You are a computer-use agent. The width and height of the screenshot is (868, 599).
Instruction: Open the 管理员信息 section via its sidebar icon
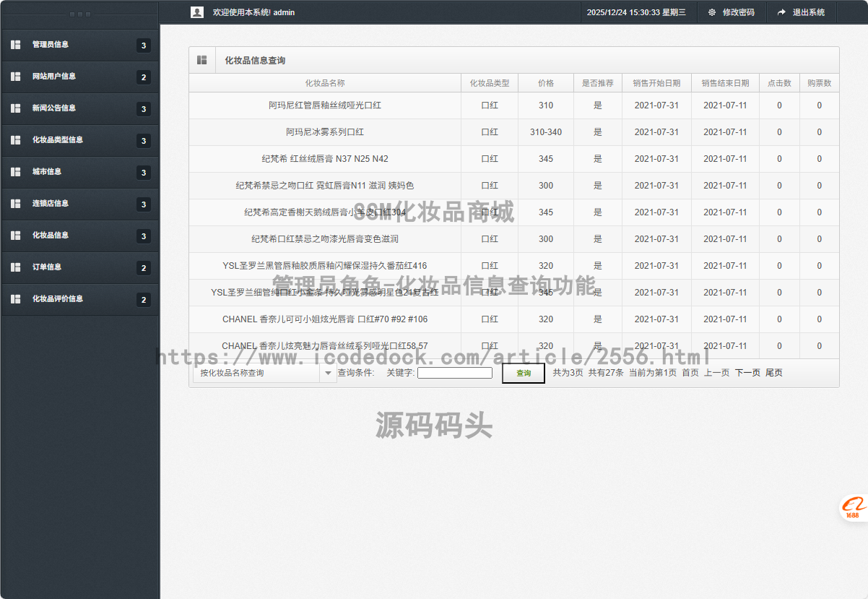pyautogui.click(x=15, y=45)
